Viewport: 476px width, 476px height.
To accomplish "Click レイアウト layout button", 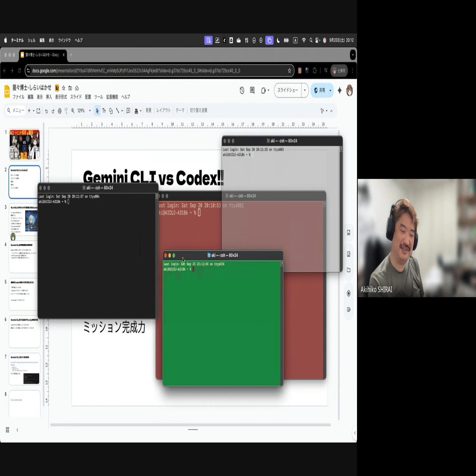I will (164, 111).
